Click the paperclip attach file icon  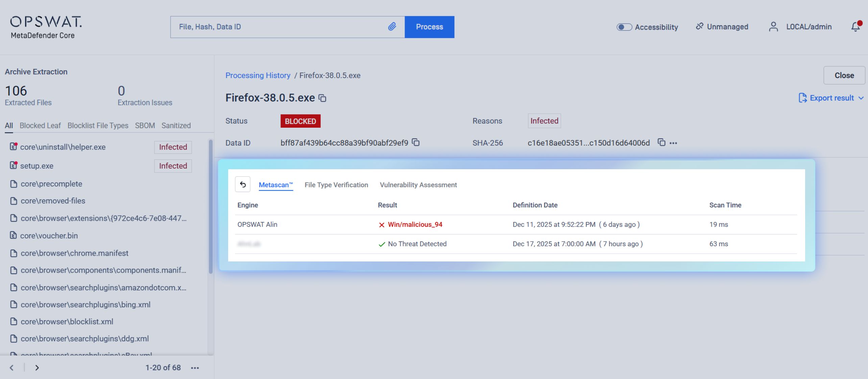(392, 27)
